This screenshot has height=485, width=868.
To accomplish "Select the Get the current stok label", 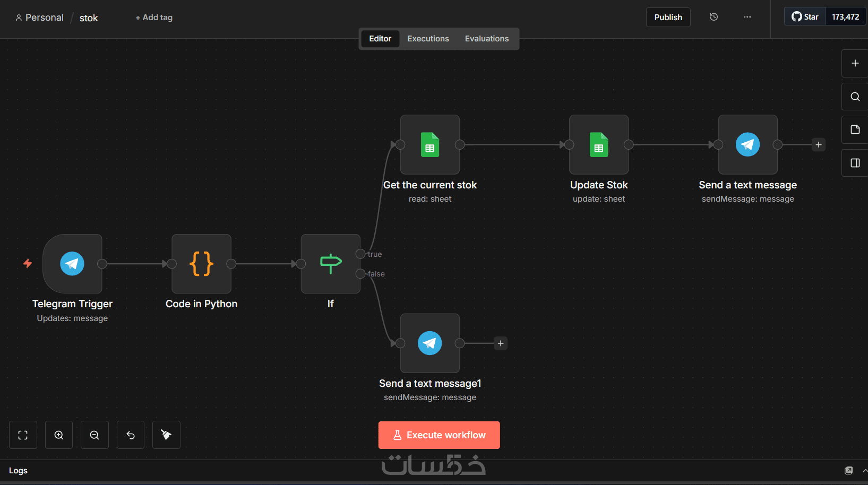I will 430,185.
